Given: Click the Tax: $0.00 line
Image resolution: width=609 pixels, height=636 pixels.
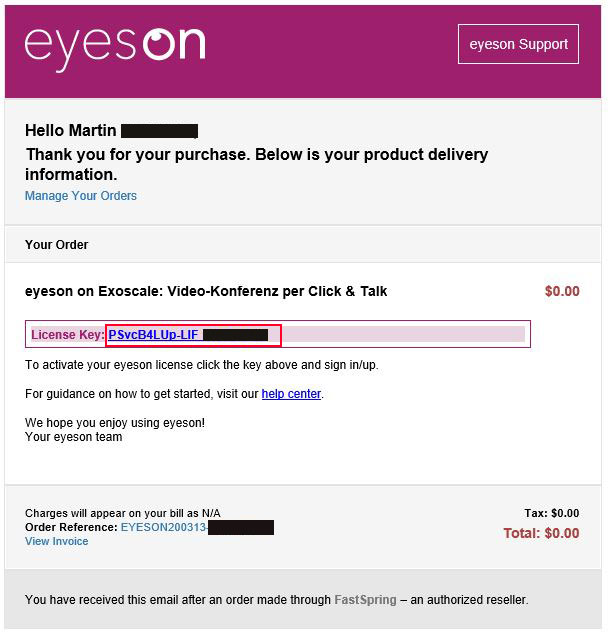Looking at the screenshot, I should (x=552, y=514).
